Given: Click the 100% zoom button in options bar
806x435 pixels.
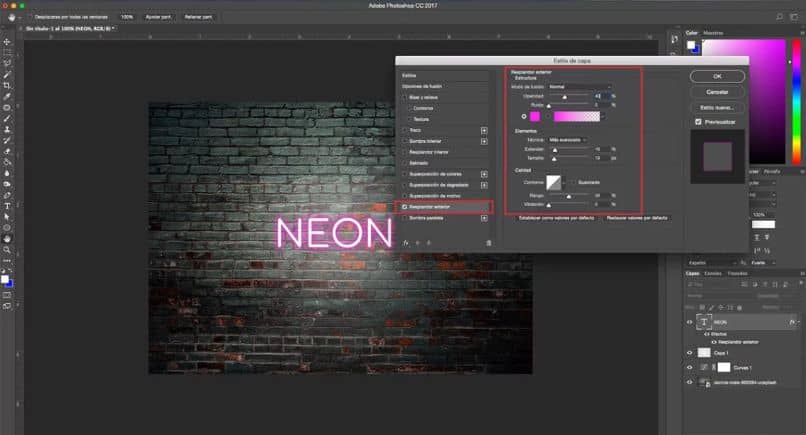Looking at the screenshot, I should click(x=126, y=17).
